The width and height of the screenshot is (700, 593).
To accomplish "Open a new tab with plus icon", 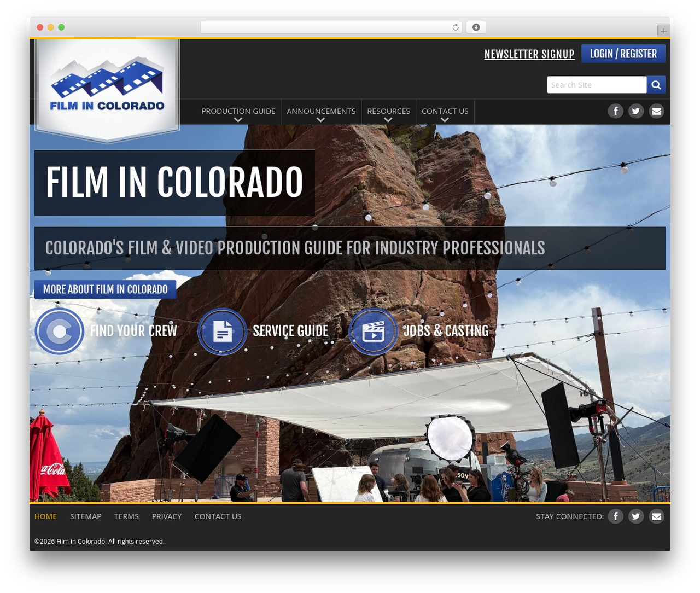I will [664, 31].
